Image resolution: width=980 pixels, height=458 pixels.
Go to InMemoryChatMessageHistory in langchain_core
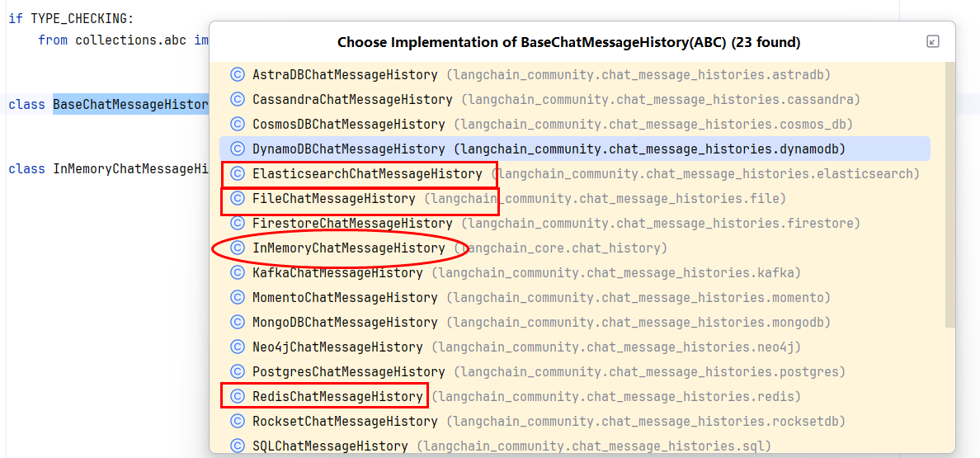[x=575, y=248]
